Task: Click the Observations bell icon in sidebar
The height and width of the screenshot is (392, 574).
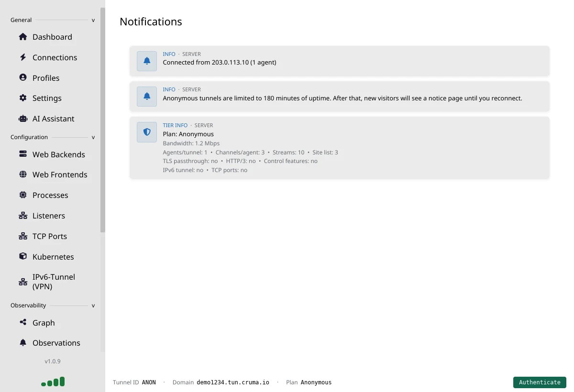Action: (23, 343)
